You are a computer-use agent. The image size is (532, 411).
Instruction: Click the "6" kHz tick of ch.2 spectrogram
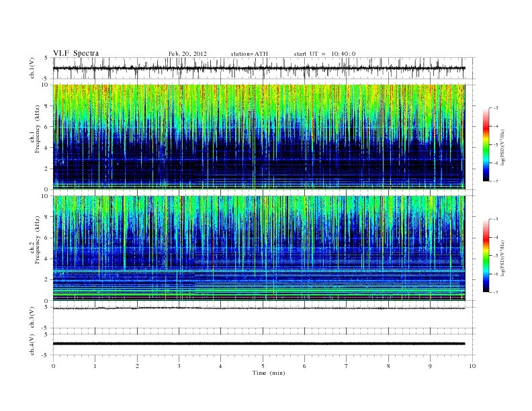pos(47,238)
